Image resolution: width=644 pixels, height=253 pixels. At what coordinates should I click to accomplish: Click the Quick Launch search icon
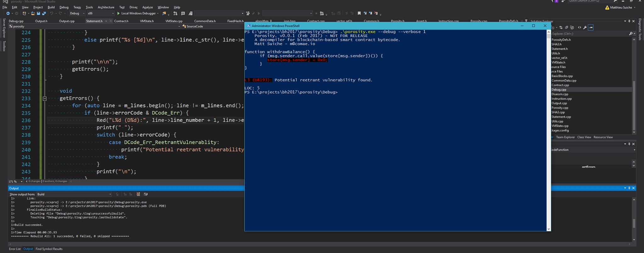click(x=615, y=1)
